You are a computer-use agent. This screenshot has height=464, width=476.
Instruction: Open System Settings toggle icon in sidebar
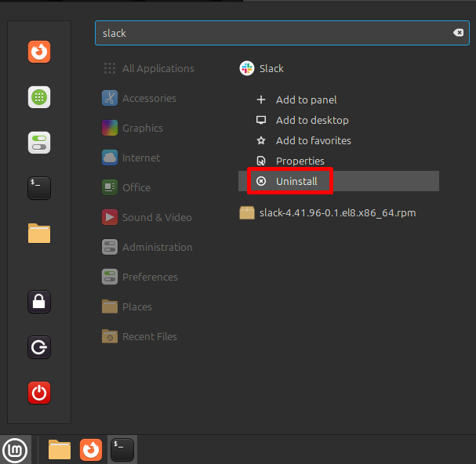pos(39,143)
